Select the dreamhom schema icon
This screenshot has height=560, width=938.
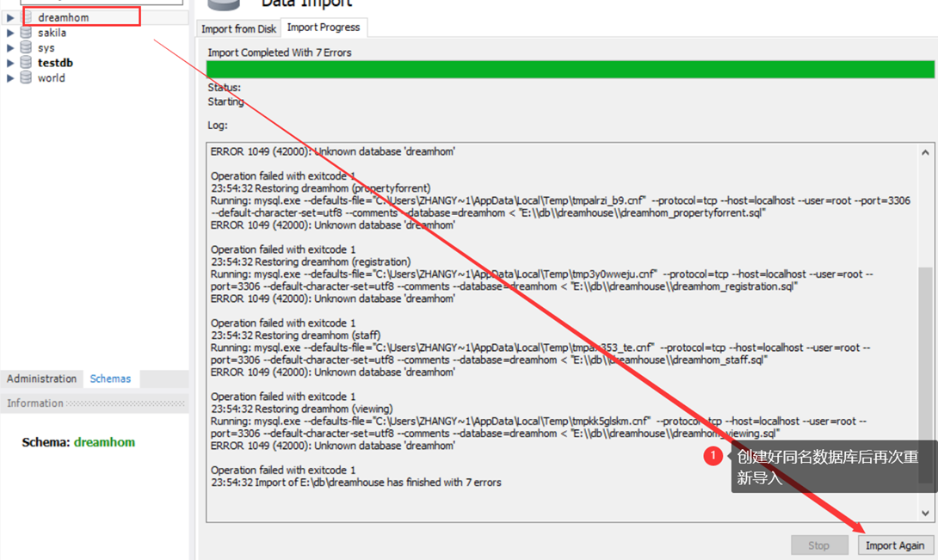[26, 16]
